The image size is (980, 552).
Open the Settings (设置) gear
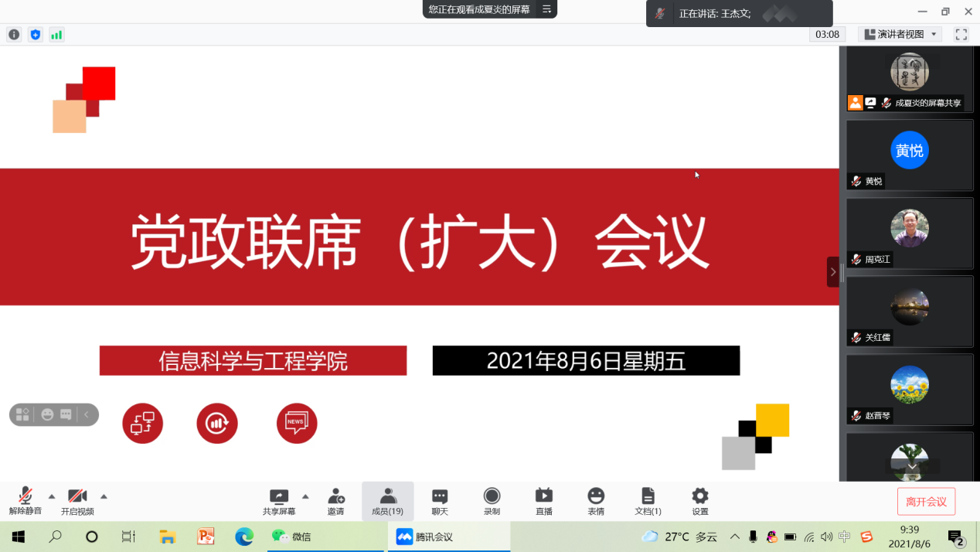tap(700, 500)
